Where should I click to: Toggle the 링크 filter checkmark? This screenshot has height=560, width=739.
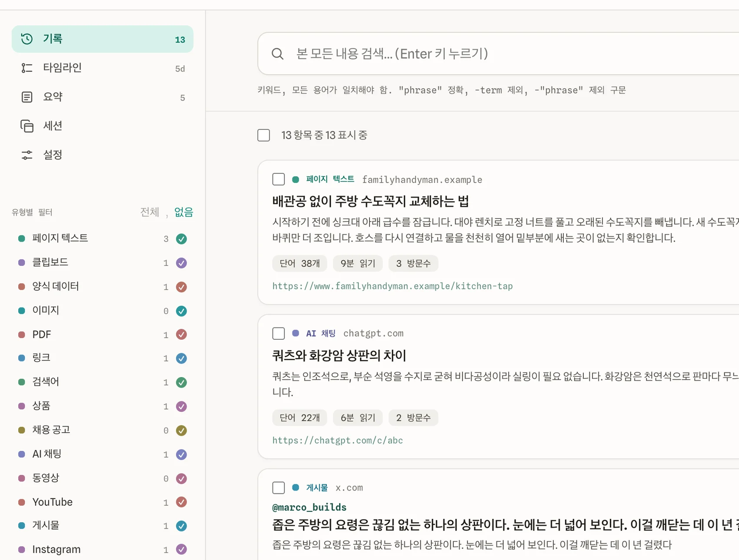coord(181,358)
